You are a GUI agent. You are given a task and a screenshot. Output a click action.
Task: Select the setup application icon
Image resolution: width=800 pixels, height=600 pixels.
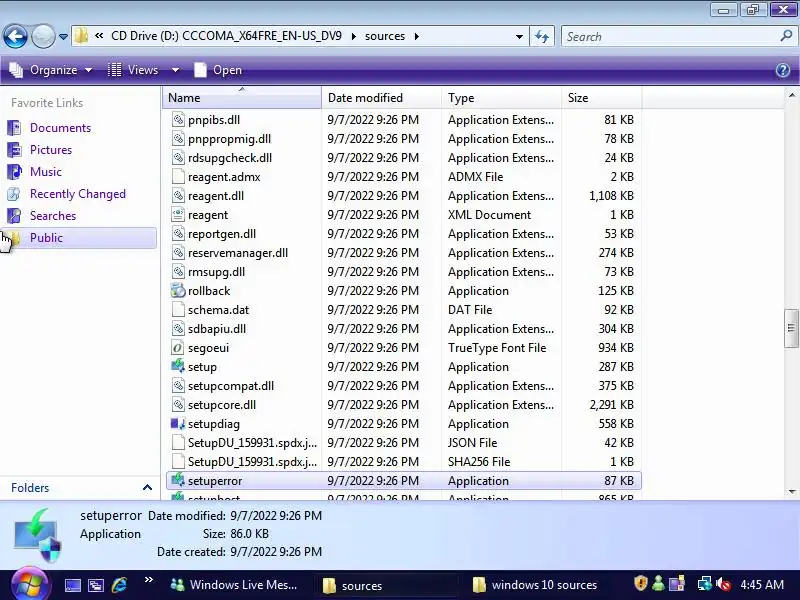click(178, 366)
